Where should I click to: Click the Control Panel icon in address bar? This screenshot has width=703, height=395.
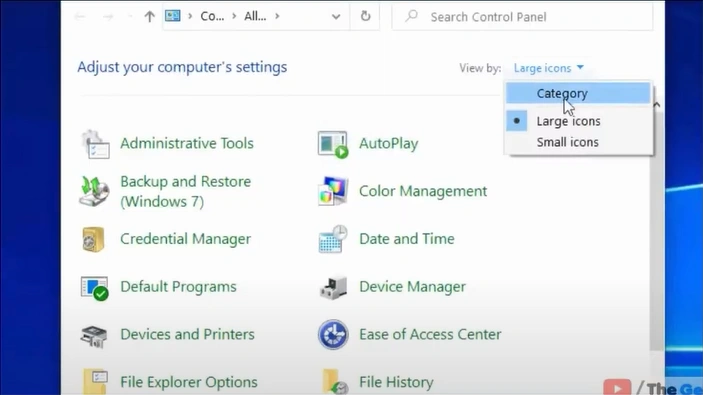(x=173, y=16)
